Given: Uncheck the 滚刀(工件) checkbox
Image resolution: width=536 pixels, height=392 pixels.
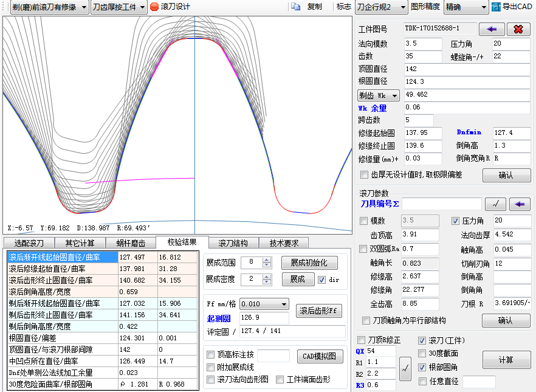Looking at the screenshot, I should point(422,340).
